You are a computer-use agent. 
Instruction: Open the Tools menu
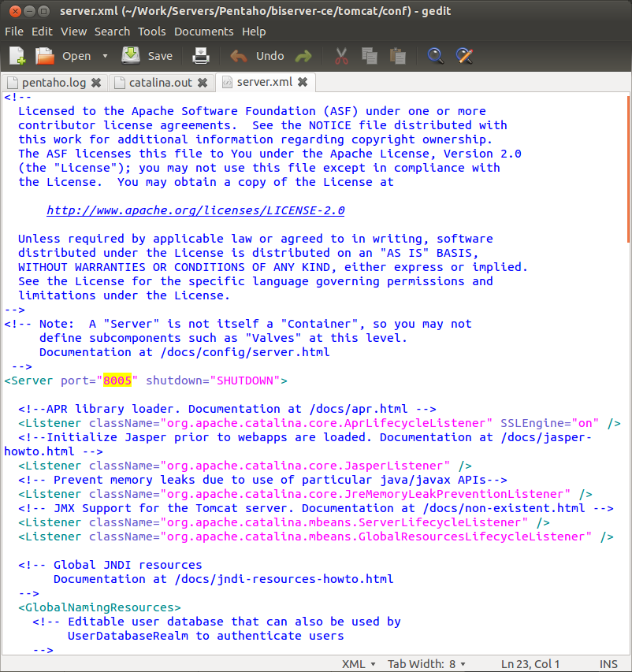coord(151,32)
